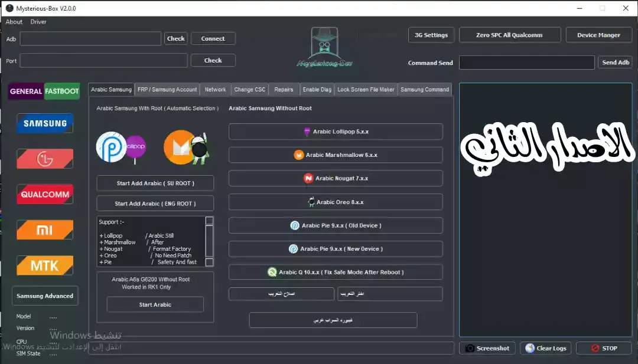Viewport: 638px width, 364px height.
Task: Open Device Manger
Action: point(598,35)
